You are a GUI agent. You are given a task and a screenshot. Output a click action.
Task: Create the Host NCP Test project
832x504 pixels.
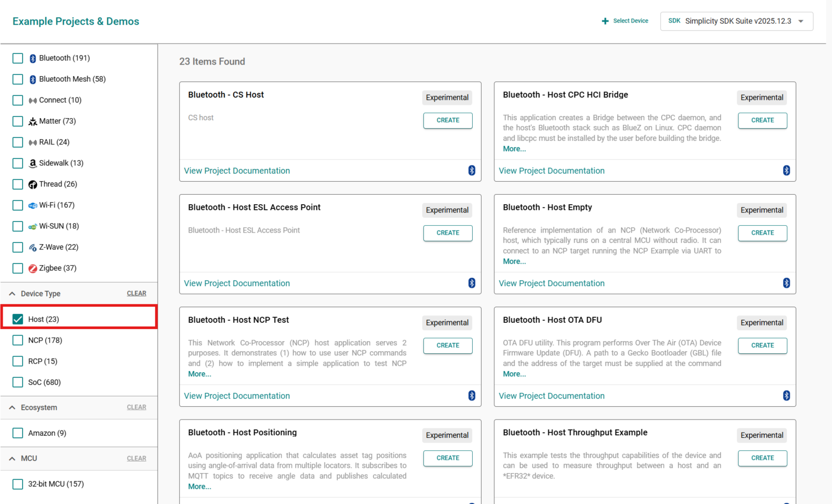pyautogui.click(x=448, y=345)
